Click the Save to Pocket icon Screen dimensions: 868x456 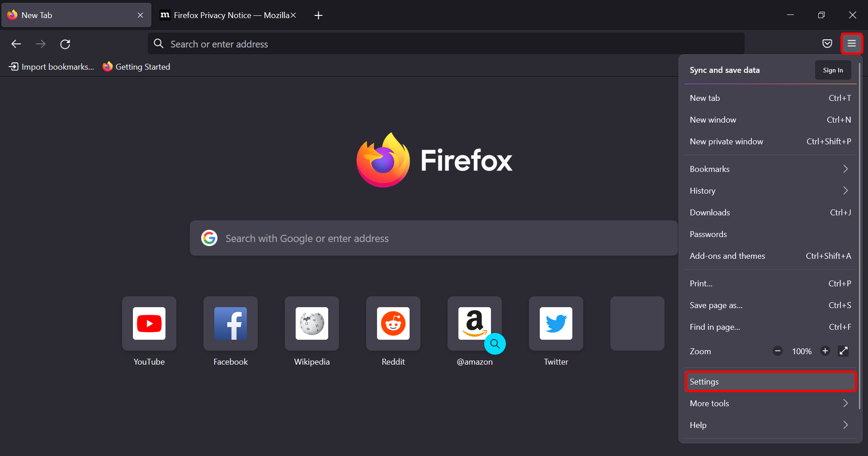827,43
